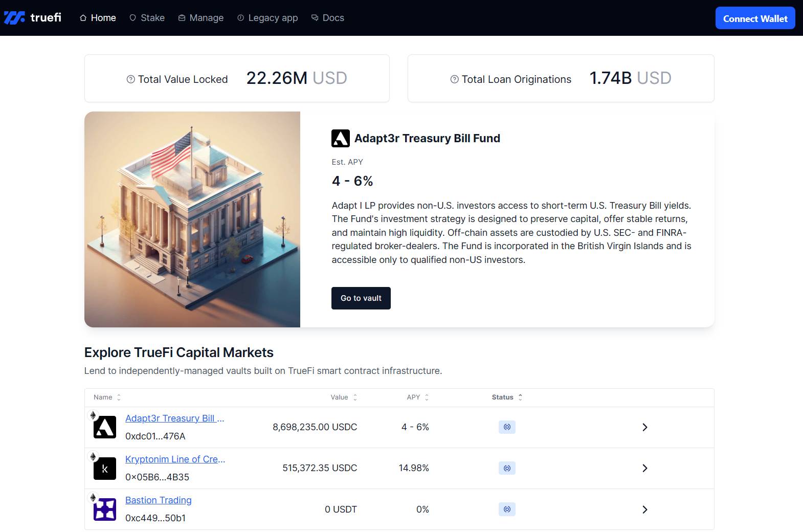Click the Treasury building featured image
The image size is (803, 532).
point(192,219)
